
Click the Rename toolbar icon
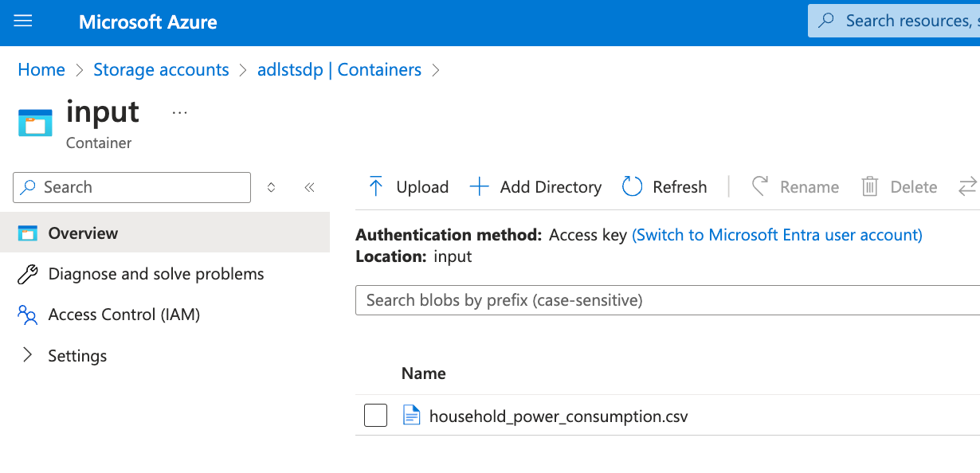760,187
